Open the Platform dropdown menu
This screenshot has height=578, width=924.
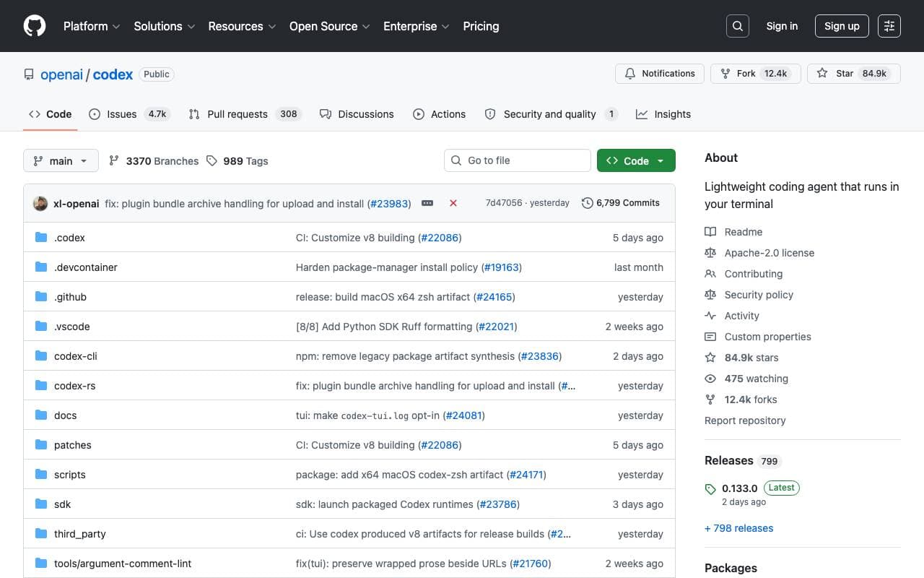coord(91,26)
